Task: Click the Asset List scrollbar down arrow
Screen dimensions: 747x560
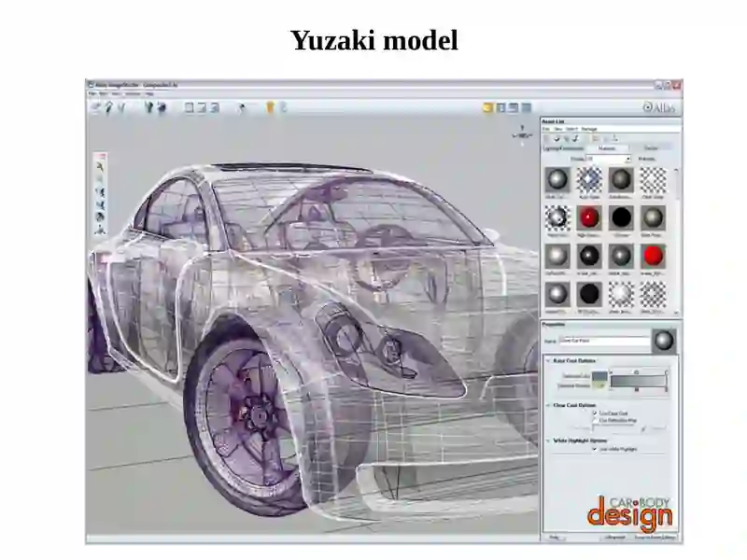Action: (x=676, y=313)
